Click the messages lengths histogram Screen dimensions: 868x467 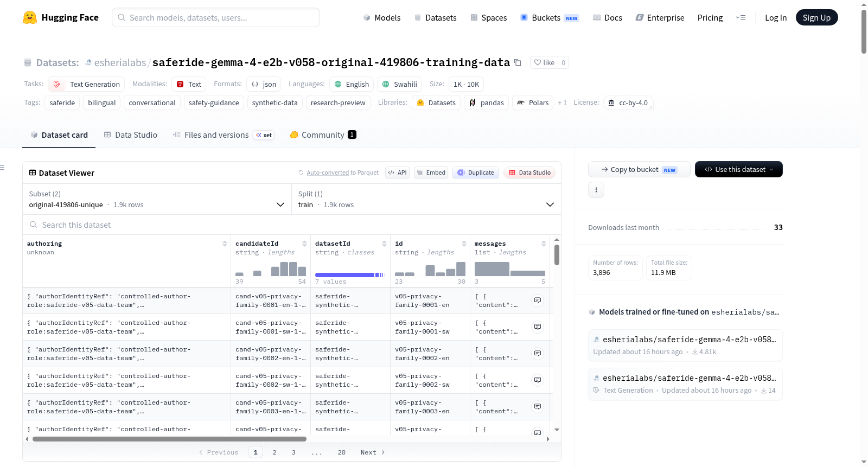tap(510, 269)
